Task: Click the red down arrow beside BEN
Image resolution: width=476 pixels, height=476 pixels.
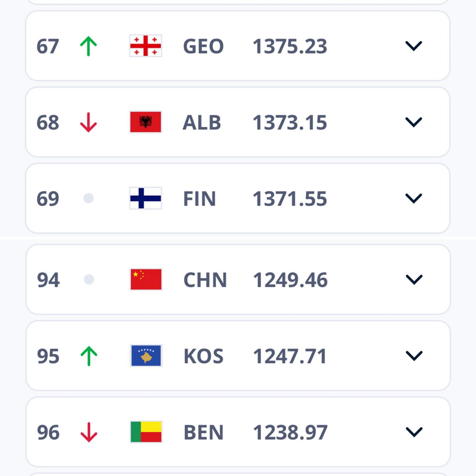Action: (x=89, y=432)
